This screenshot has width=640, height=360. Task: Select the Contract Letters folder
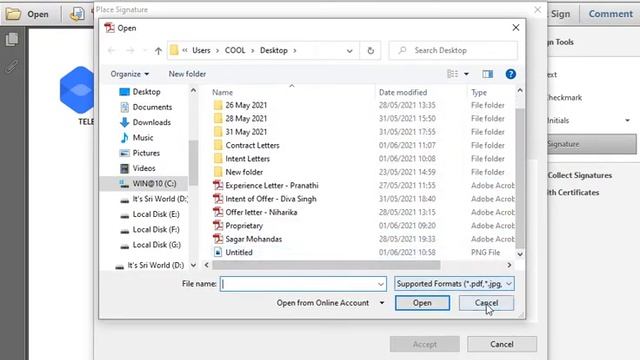[252, 145]
